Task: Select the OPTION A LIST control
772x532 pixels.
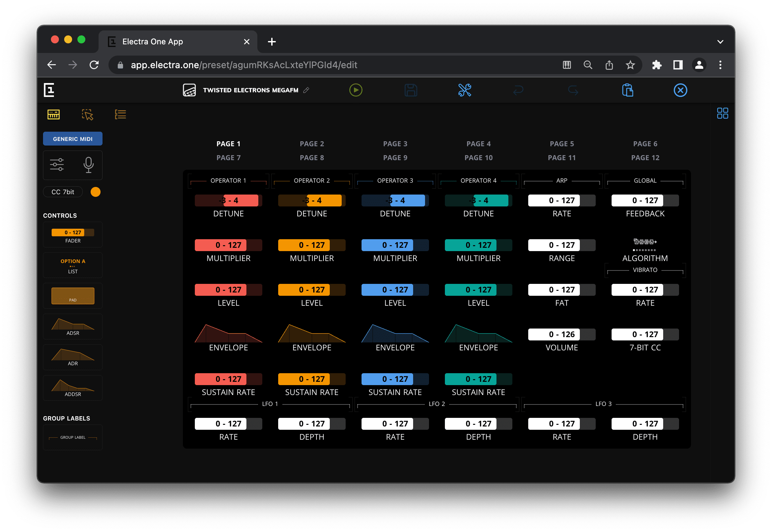Action: point(73,266)
